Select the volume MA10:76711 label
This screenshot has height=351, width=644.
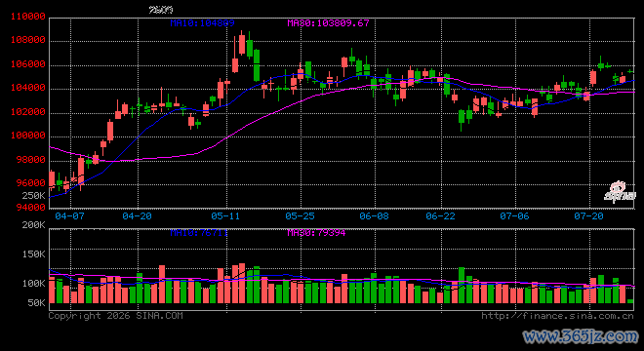coord(199,233)
